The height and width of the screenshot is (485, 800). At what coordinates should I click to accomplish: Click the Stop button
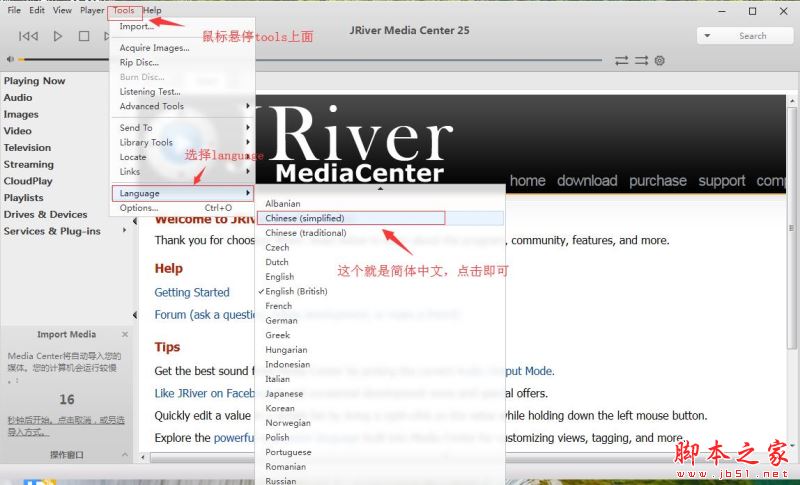[84, 36]
